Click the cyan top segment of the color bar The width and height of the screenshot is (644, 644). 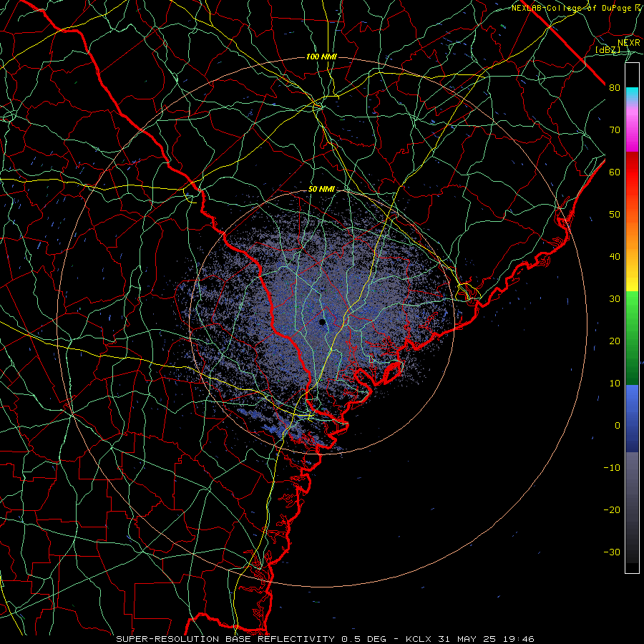pyautogui.click(x=632, y=94)
